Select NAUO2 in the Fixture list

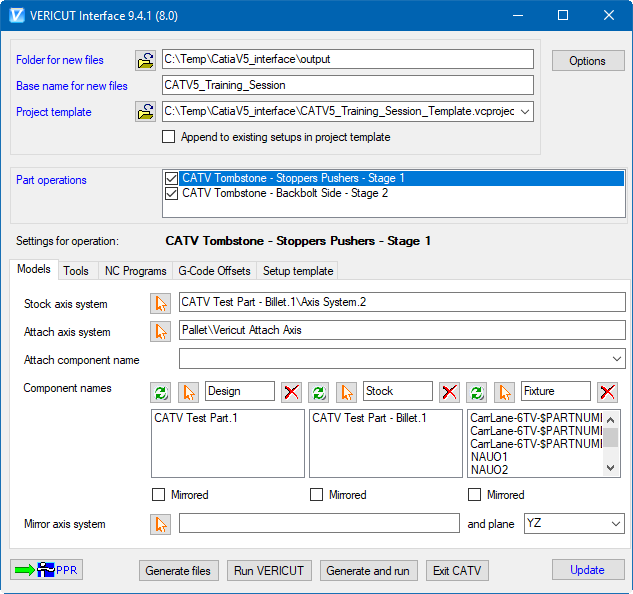click(489, 470)
